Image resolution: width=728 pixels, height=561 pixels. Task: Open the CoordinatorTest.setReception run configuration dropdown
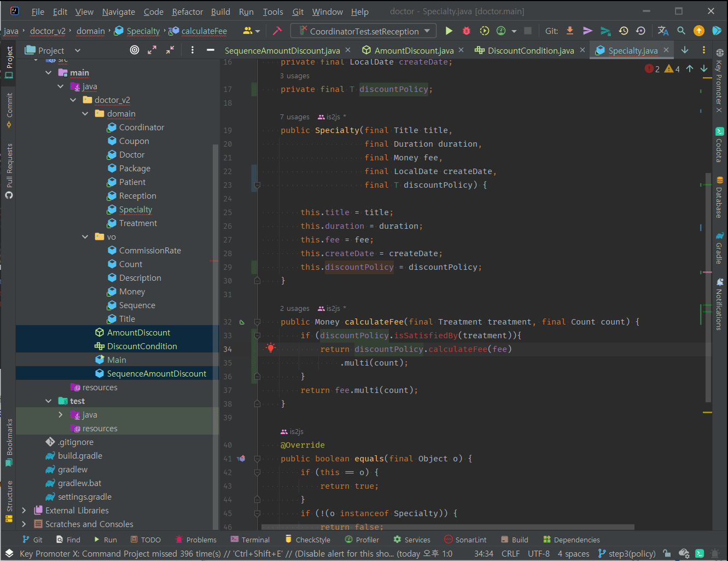tap(364, 31)
